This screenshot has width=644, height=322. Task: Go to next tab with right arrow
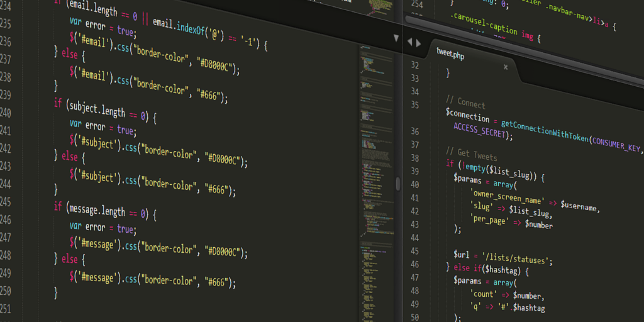(418, 43)
